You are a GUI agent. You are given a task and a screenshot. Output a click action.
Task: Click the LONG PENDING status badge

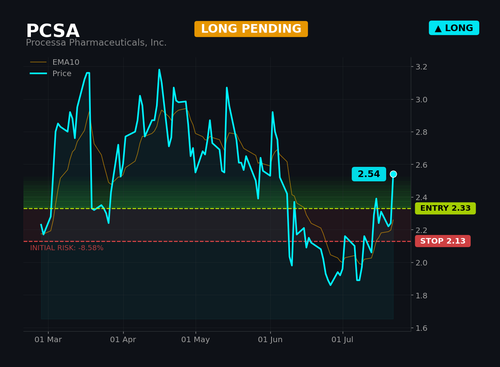(x=251, y=29)
